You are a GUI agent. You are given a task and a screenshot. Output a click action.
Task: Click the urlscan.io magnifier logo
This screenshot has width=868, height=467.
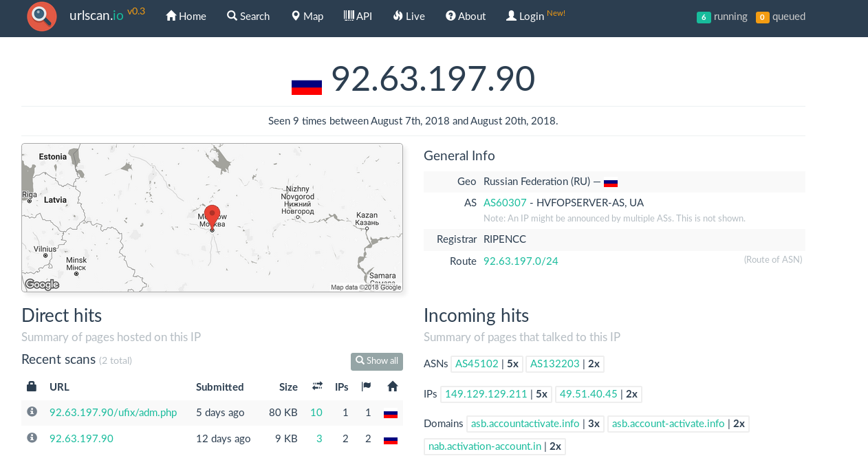42,17
